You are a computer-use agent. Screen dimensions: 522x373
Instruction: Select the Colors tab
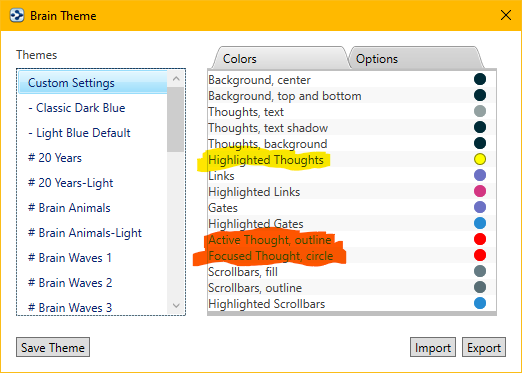281,59
